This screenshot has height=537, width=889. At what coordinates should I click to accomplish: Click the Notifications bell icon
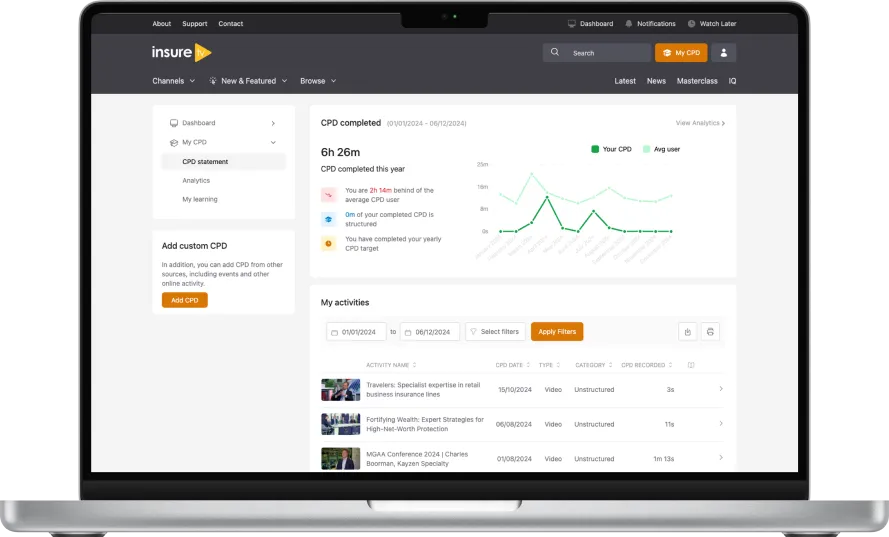[x=629, y=24]
